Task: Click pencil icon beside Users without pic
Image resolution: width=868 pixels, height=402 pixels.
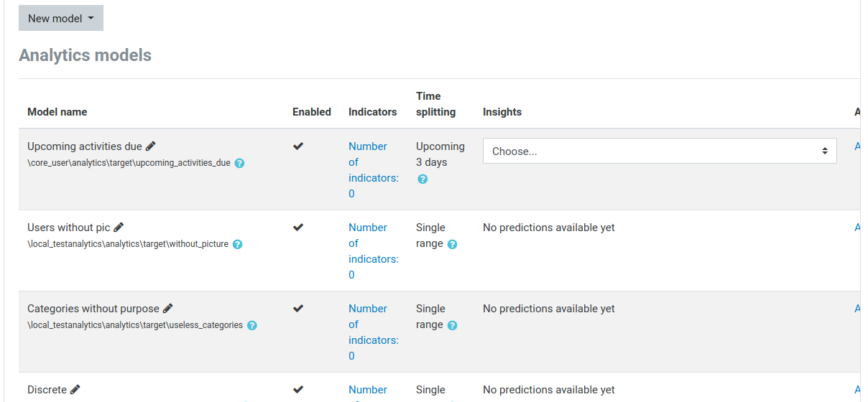Action: (x=119, y=227)
